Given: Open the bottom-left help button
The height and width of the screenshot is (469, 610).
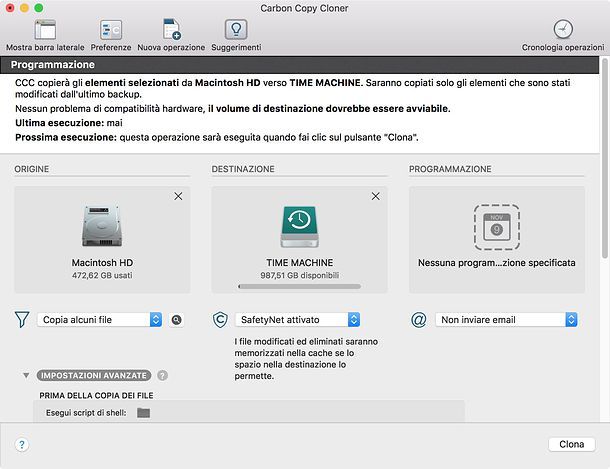Looking at the screenshot, I should point(22,444).
